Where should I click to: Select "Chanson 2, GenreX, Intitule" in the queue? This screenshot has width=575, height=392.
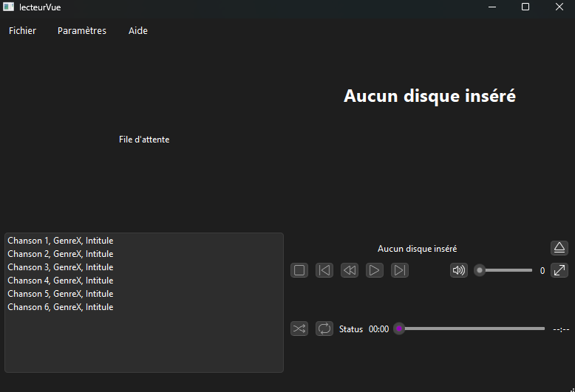coord(143,254)
